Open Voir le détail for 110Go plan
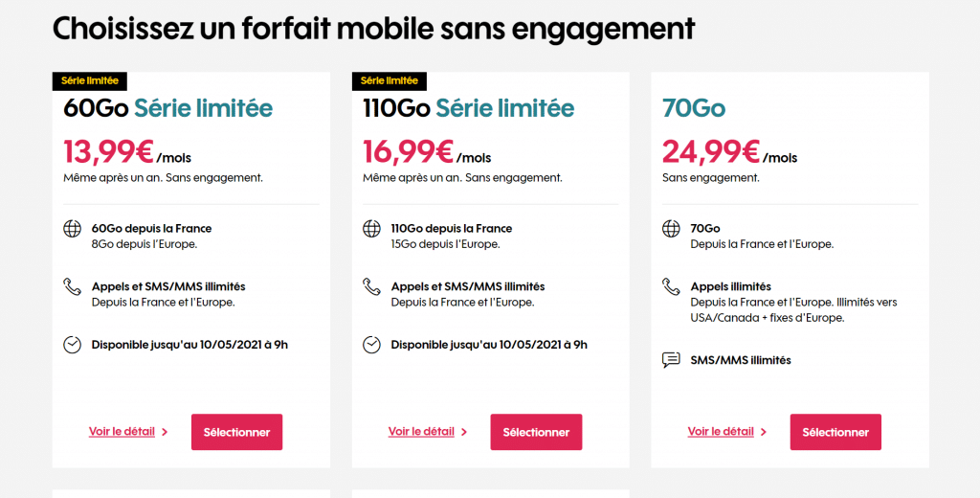This screenshot has height=498, width=980. [x=421, y=432]
